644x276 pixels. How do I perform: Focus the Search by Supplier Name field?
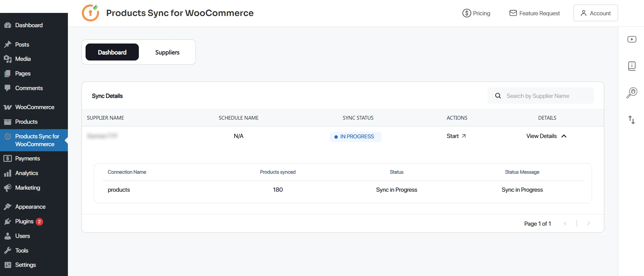click(540, 96)
